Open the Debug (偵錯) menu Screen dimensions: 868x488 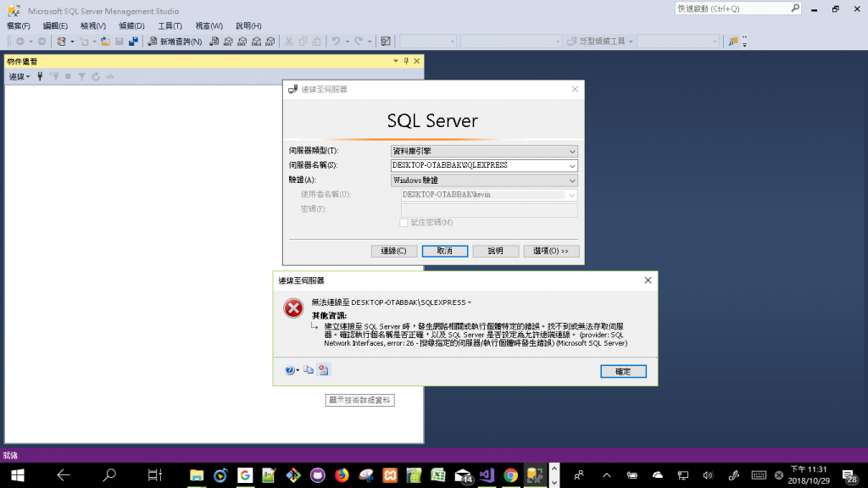coord(131,26)
